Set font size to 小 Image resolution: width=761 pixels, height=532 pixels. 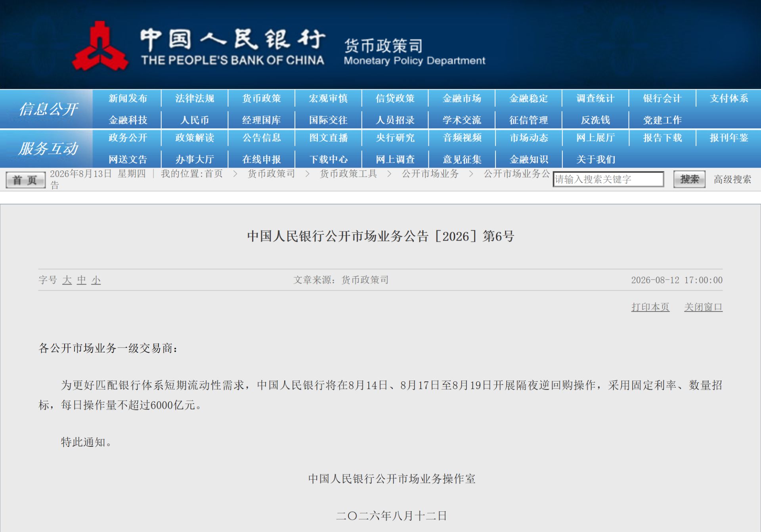[96, 280]
